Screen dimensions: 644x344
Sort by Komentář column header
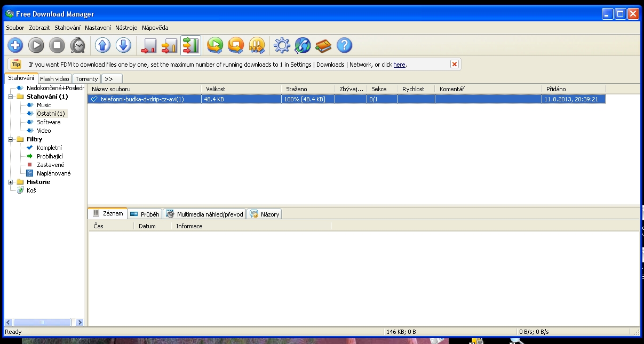coord(488,89)
